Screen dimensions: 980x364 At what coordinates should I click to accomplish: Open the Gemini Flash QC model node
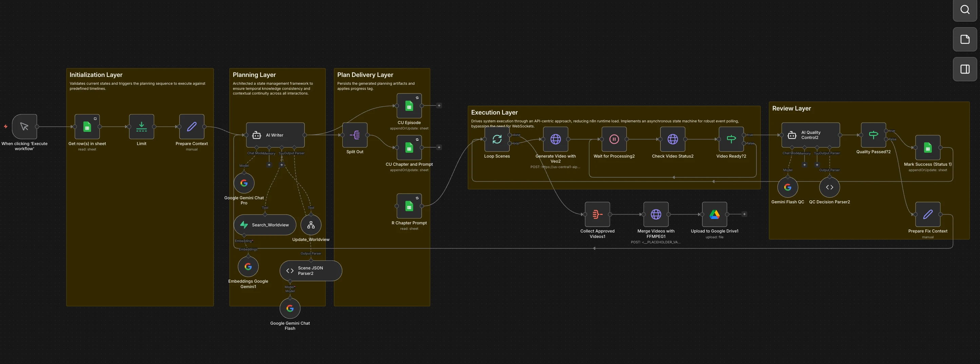pos(788,187)
